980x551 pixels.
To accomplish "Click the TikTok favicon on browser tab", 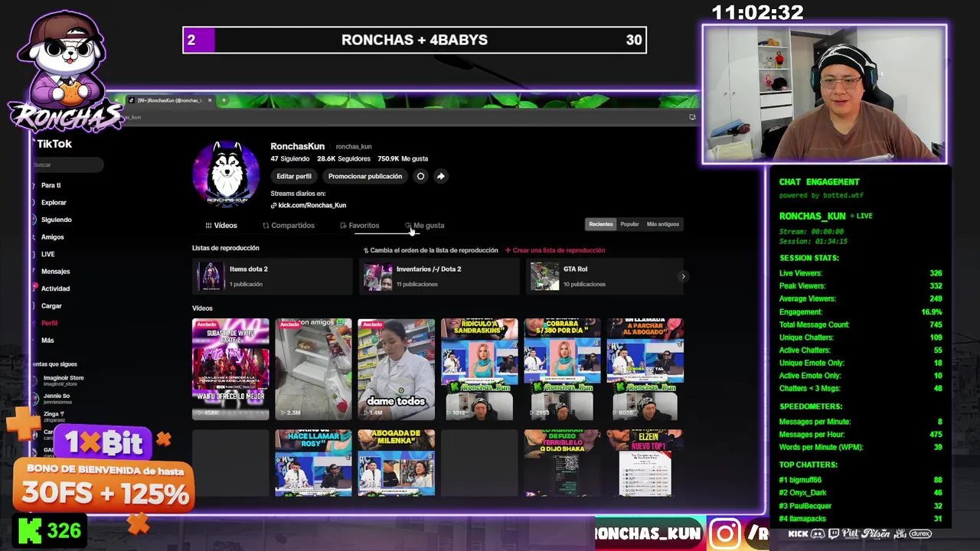I will (132, 100).
